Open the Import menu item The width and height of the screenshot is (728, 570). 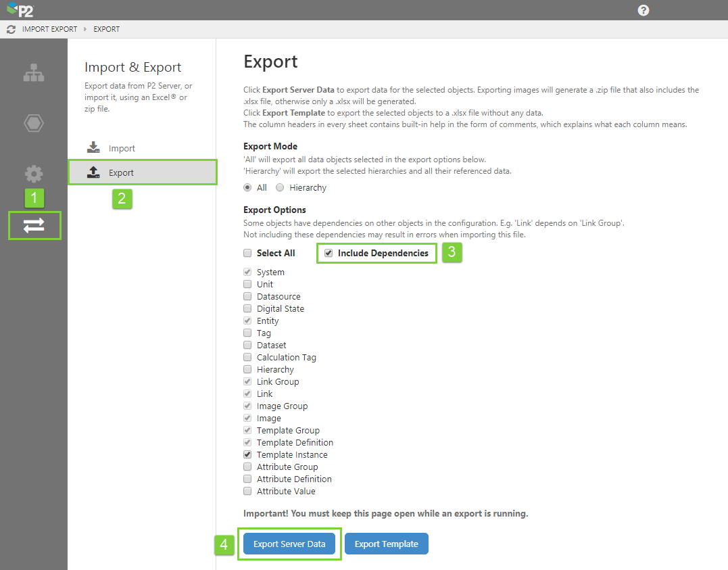pyautogui.click(x=122, y=148)
